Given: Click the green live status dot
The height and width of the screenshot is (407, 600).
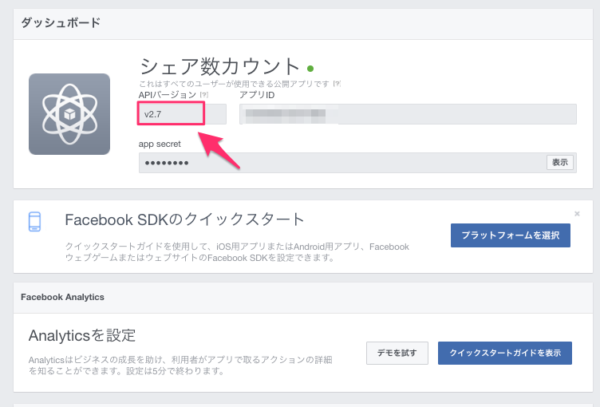Looking at the screenshot, I should coord(310,69).
